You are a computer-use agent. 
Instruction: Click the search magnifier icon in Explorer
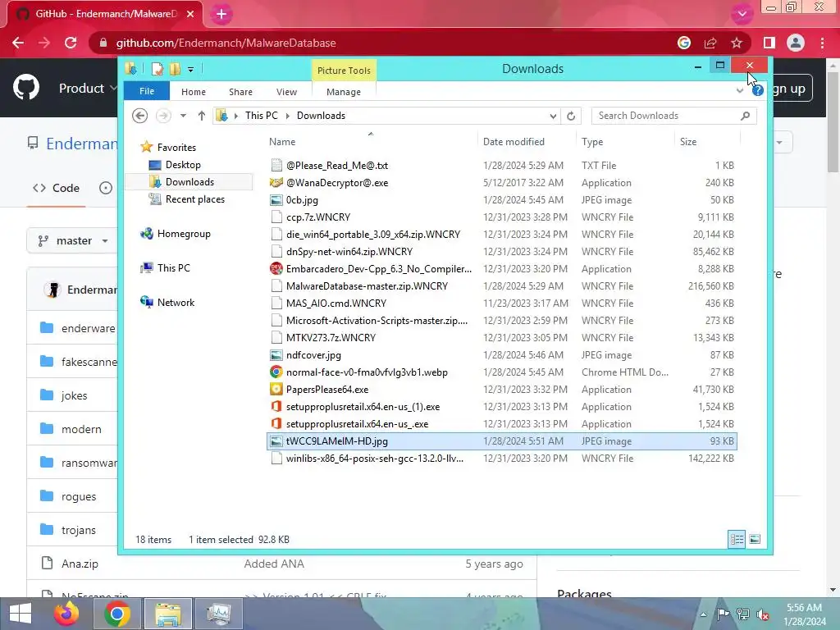(745, 116)
